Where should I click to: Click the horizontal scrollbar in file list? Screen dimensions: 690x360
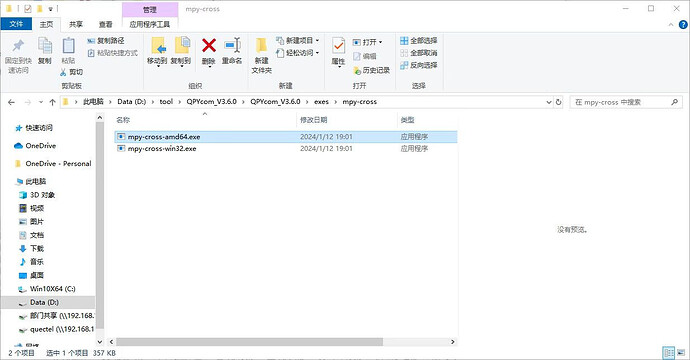click(250, 342)
